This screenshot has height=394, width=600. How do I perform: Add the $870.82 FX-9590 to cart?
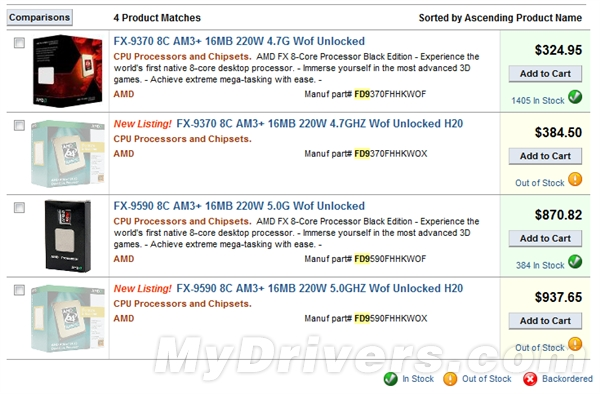pos(545,238)
